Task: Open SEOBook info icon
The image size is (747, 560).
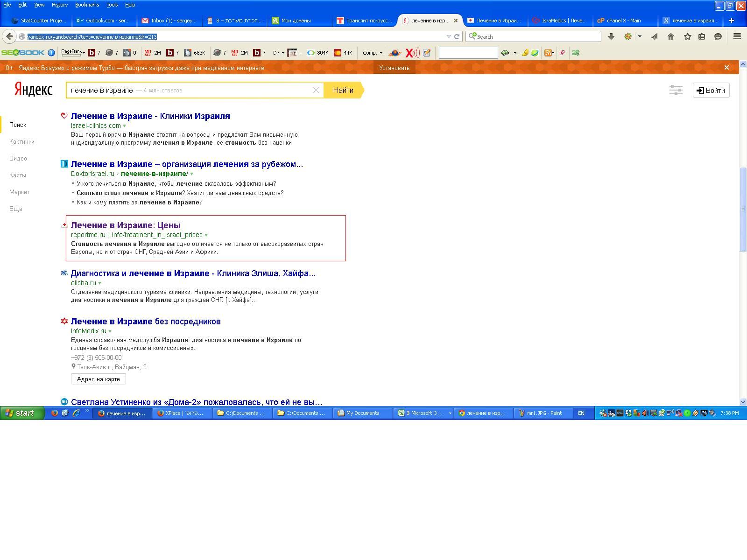Action: [51, 53]
